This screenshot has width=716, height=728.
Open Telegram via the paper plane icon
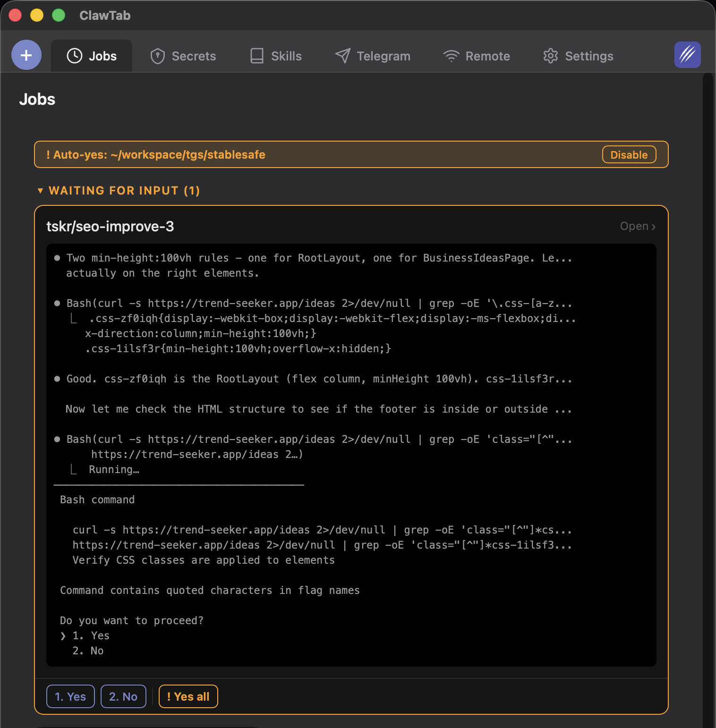click(341, 56)
